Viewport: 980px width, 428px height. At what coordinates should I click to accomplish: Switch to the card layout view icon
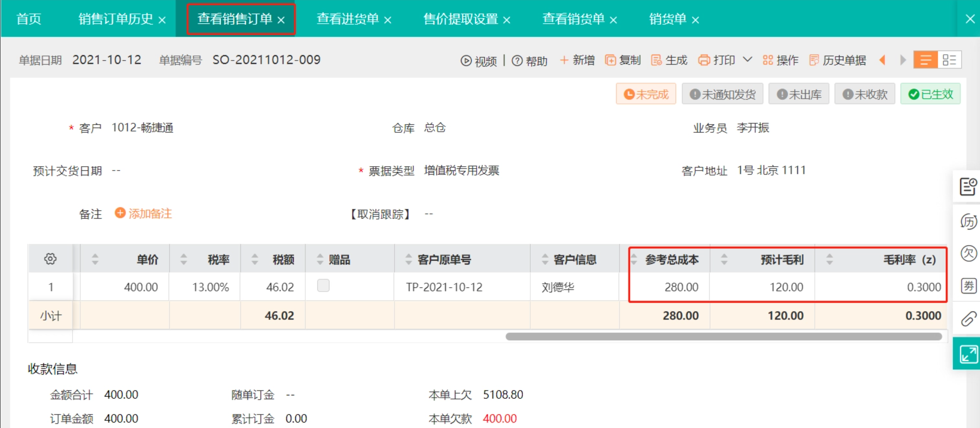949,60
